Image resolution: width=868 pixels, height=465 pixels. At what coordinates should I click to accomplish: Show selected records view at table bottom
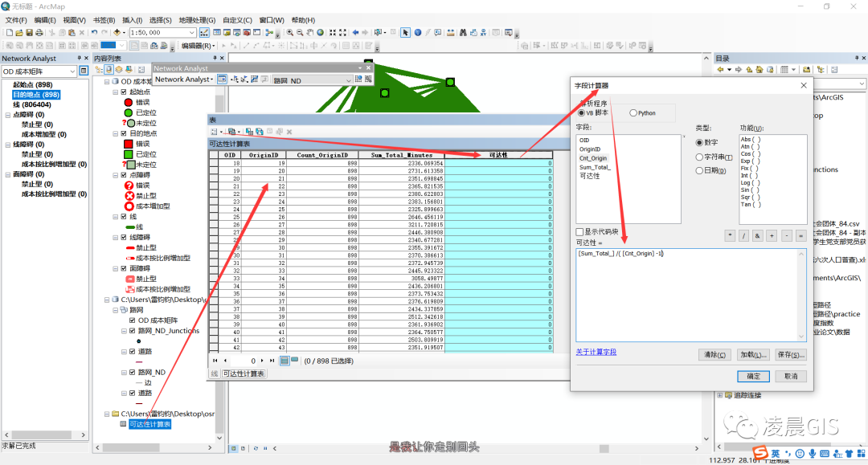point(294,361)
